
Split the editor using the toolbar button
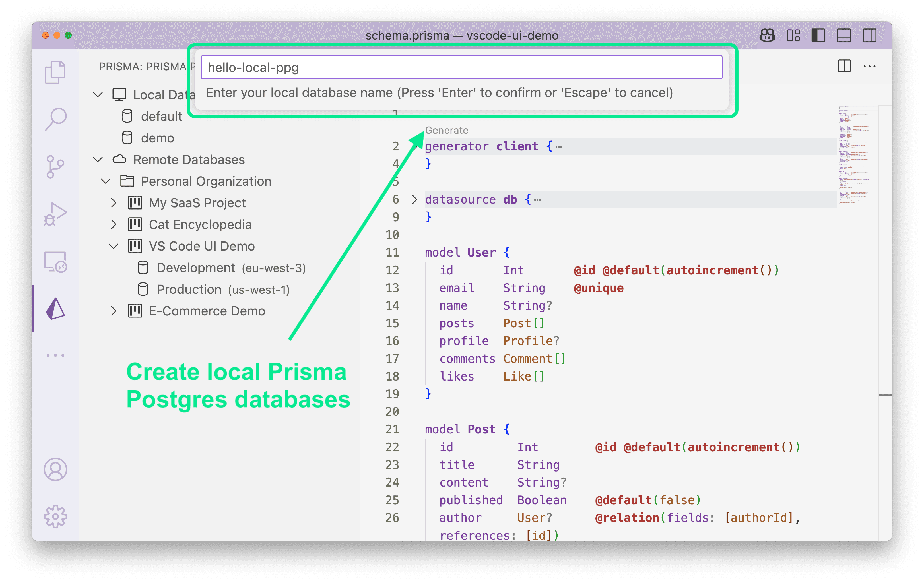[x=844, y=66]
